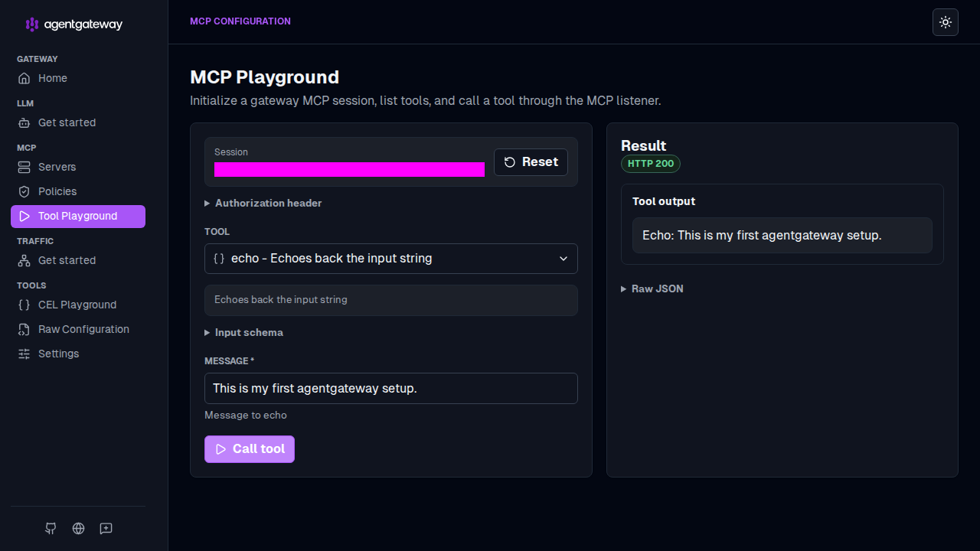The height and width of the screenshot is (551, 980).
Task: Open the website globe icon
Action: tap(78, 528)
